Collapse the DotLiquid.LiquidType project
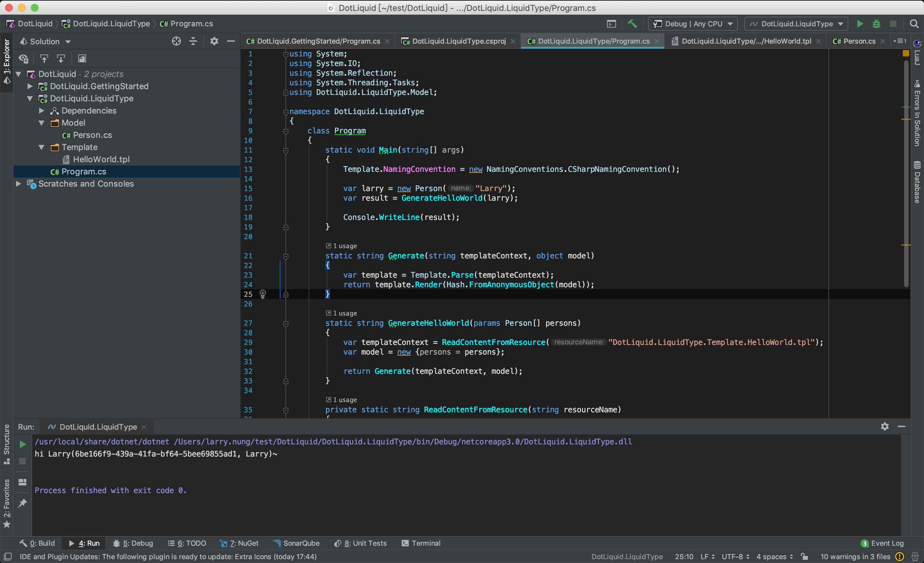Viewport: 924px width, 563px height. point(30,98)
